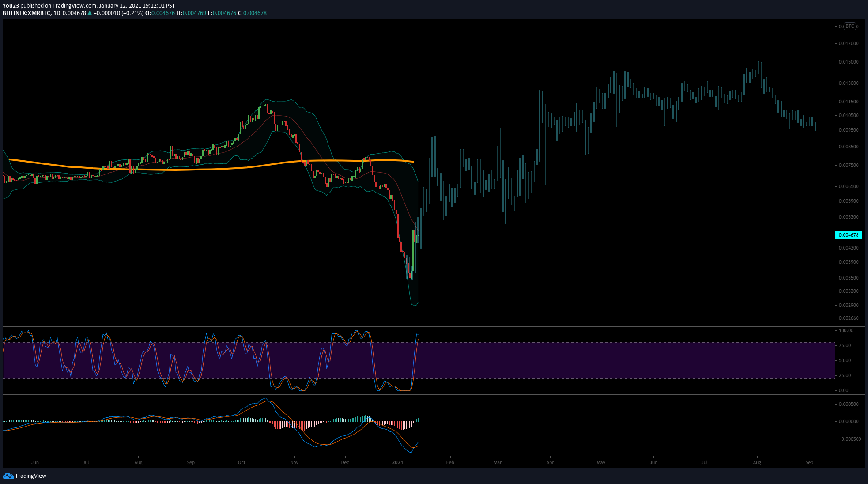Image resolution: width=868 pixels, height=484 pixels.
Task: Click the 0.009500 price axis label
Action: 849,130
